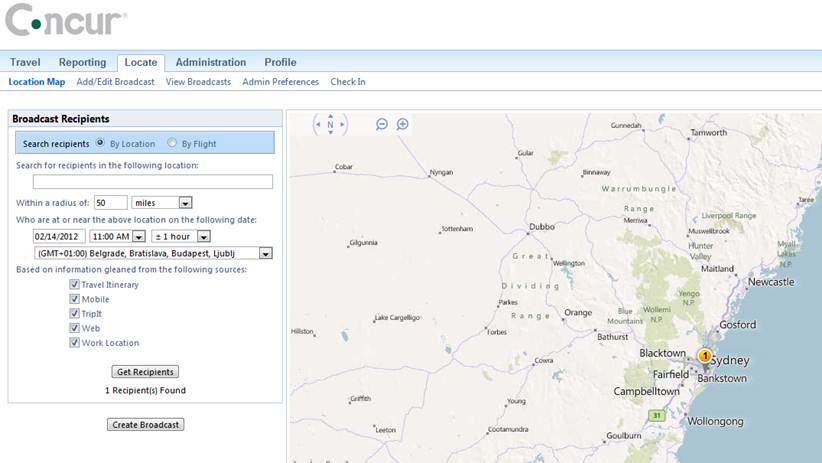The image size is (822, 463).
Task: Click the route 31 highway shield on the map
Action: (656, 416)
